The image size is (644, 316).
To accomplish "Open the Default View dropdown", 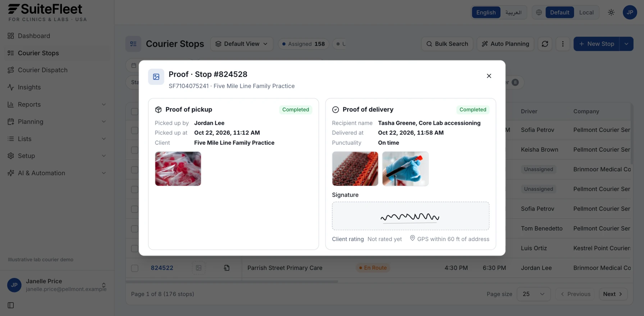I will coord(242,44).
